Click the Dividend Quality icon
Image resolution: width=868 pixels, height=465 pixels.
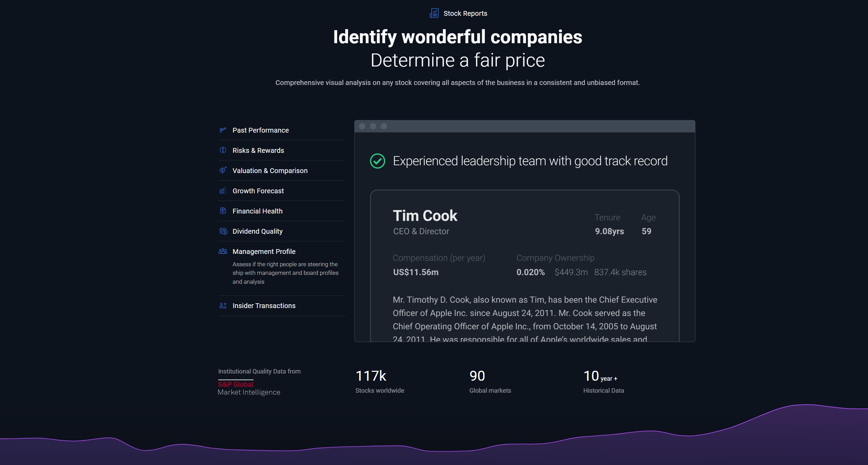click(223, 231)
